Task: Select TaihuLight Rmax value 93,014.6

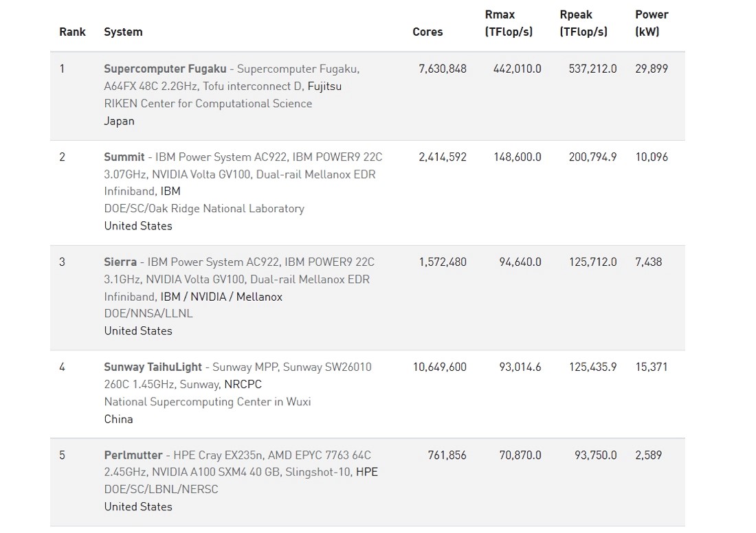Action: click(520, 367)
